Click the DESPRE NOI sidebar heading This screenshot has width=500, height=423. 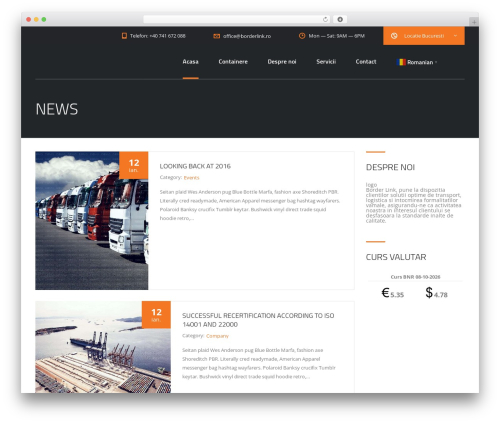(x=390, y=167)
